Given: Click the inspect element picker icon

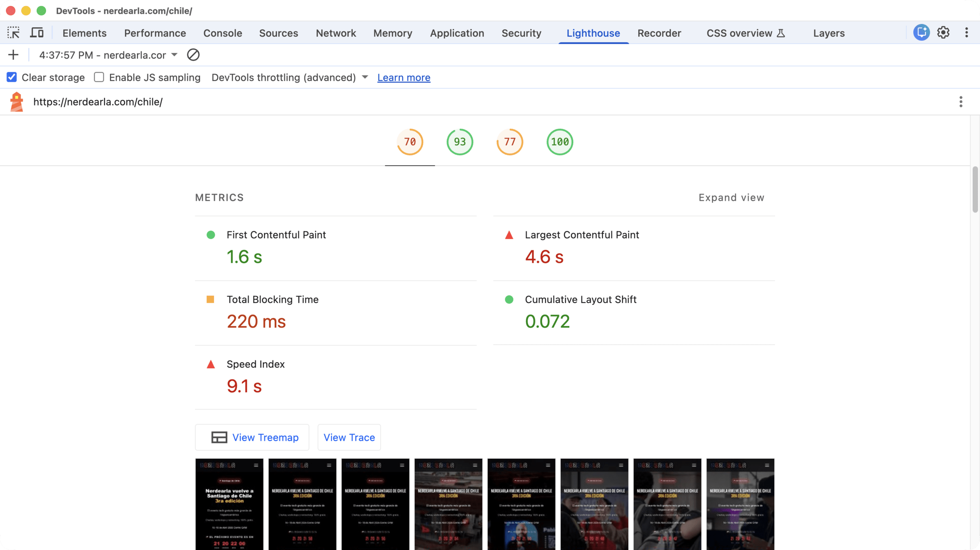Looking at the screenshot, I should [13, 33].
